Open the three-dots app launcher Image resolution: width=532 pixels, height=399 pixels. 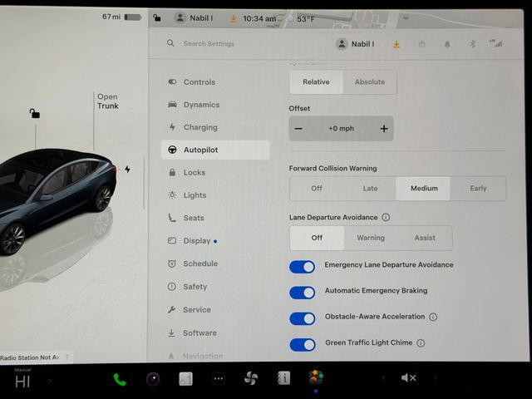pyautogui.click(x=218, y=379)
